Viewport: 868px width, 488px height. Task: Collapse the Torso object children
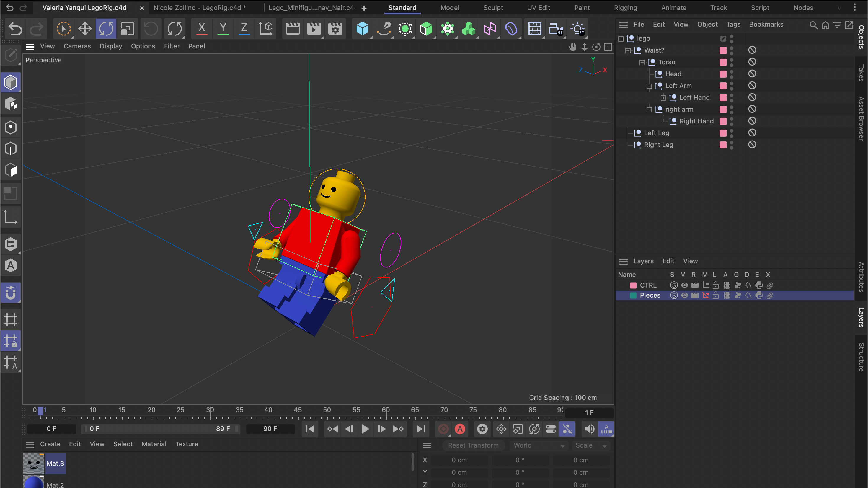click(x=642, y=62)
